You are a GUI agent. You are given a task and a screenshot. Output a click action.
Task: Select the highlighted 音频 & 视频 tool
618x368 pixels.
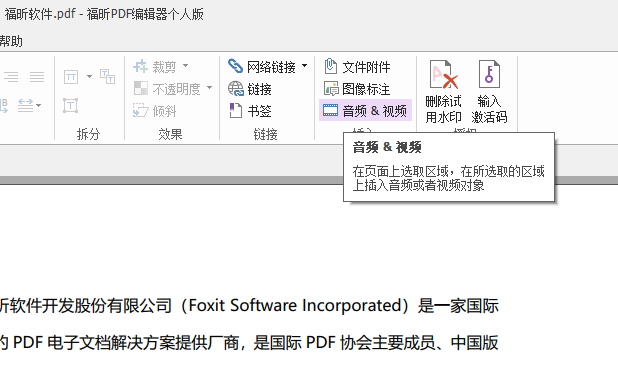click(x=365, y=110)
